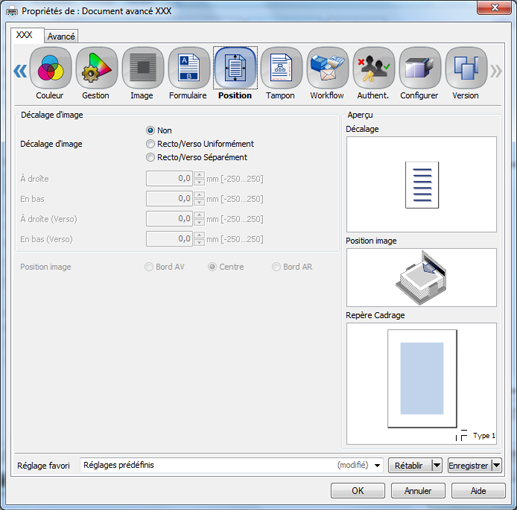The width and height of the screenshot is (517, 510).
Task: Click the OK button
Action: tap(358, 491)
